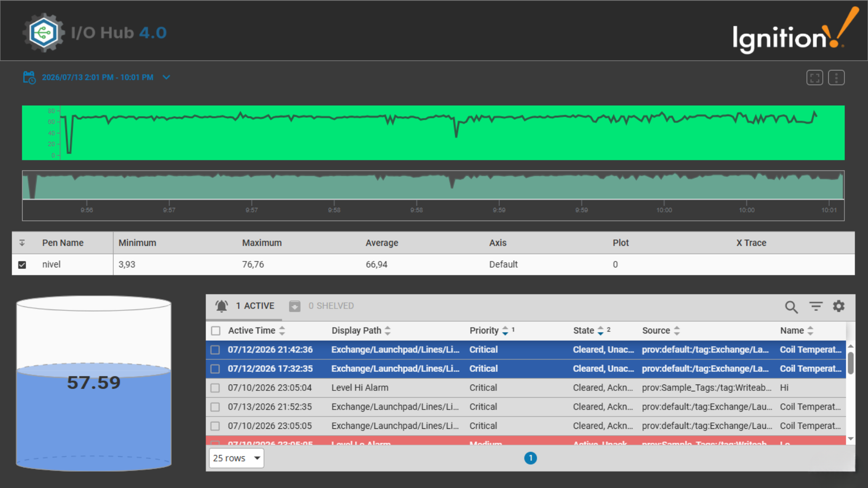Image resolution: width=868 pixels, height=488 pixels.
Task: Click the Maximum column header
Action: (x=262, y=243)
